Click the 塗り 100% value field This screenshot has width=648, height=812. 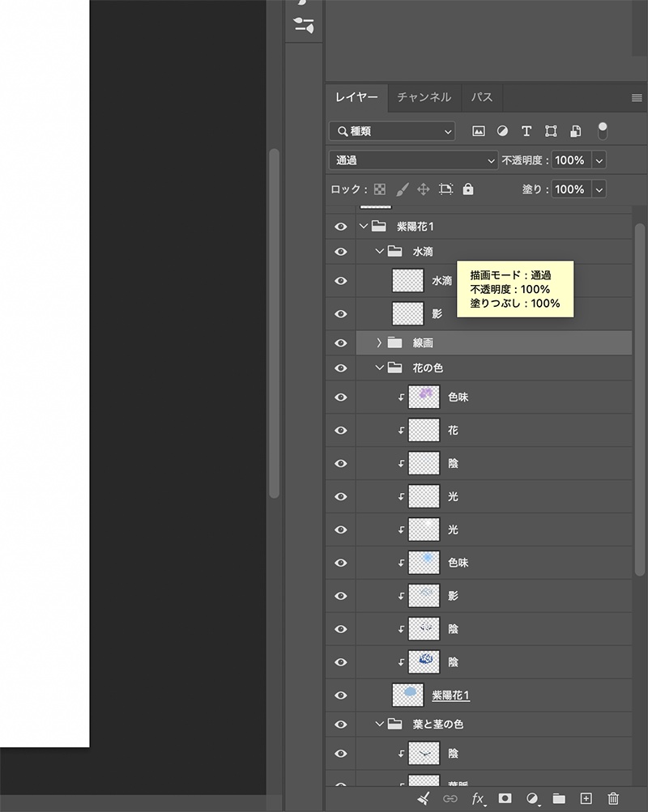point(571,189)
